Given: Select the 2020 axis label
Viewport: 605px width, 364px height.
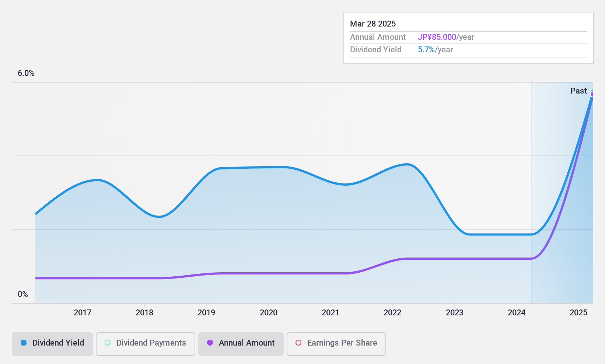Looking at the screenshot, I should [x=269, y=313].
